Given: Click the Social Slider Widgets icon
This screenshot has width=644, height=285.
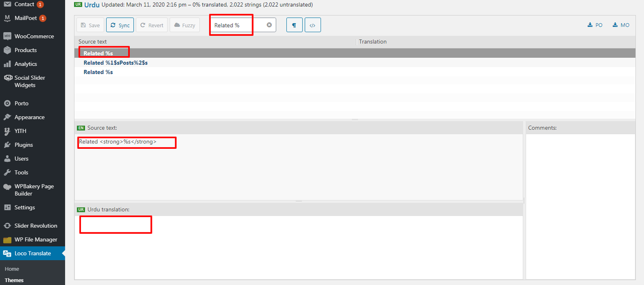Looking at the screenshot, I should [7, 78].
